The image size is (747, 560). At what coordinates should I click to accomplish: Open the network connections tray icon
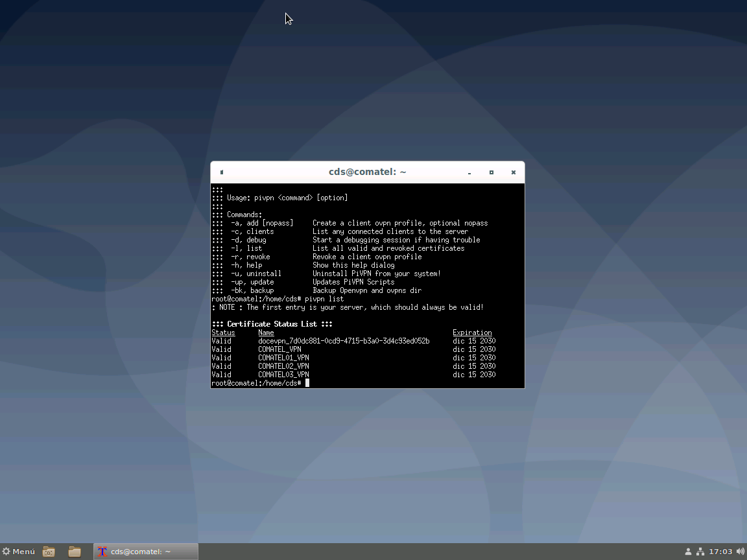point(700,552)
